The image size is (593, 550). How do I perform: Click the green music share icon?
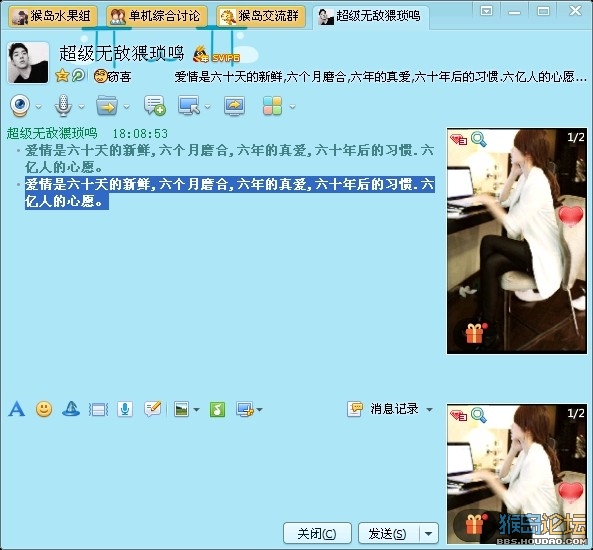click(x=217, y=409)
